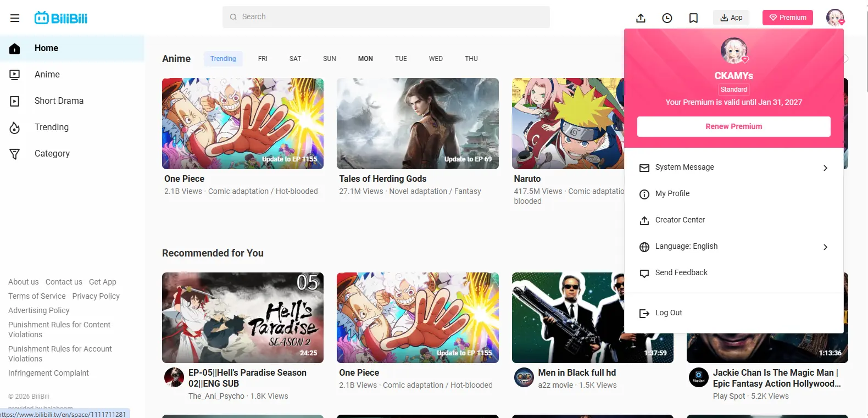This screenshot has width=868, height=418.
Task: Open the Contact us link
Action: click(x=64, y=282)
